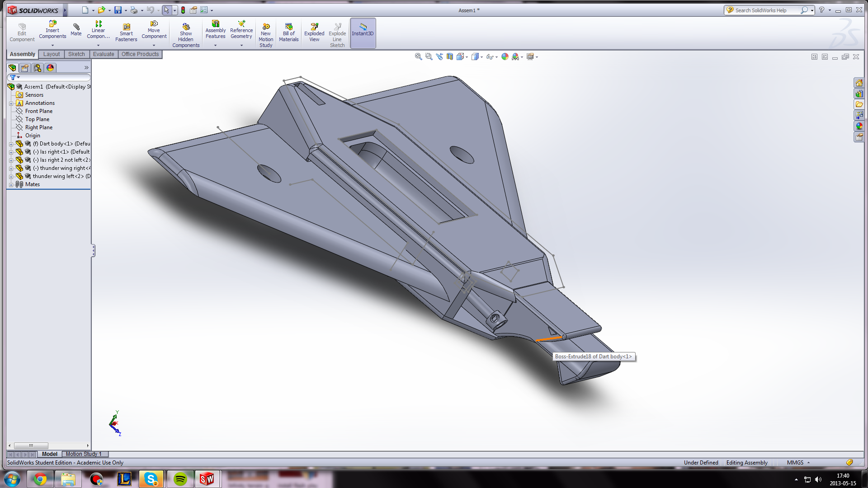
Task: Open File Properties icon in top toolbar
Action: point(193,10)
